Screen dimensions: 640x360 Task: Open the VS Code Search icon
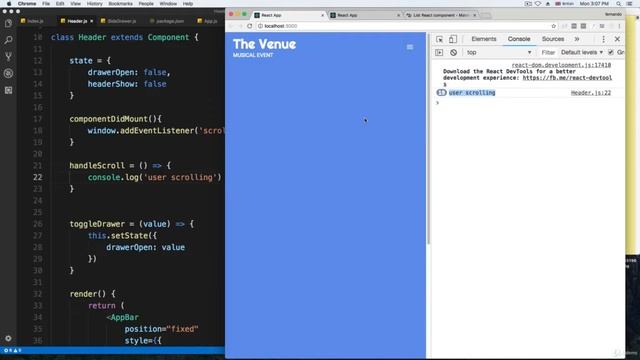8,40
